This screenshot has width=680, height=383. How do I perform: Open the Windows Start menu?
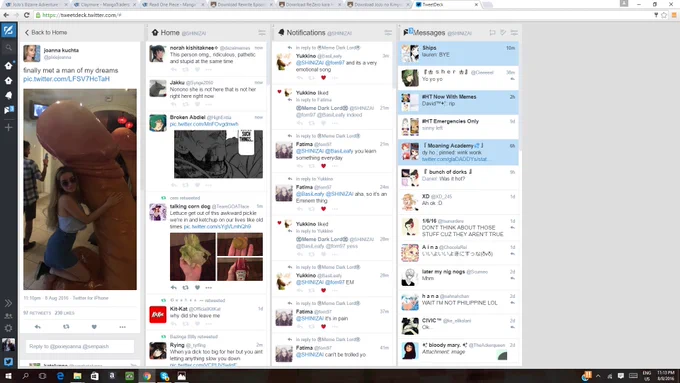[8, 376]
